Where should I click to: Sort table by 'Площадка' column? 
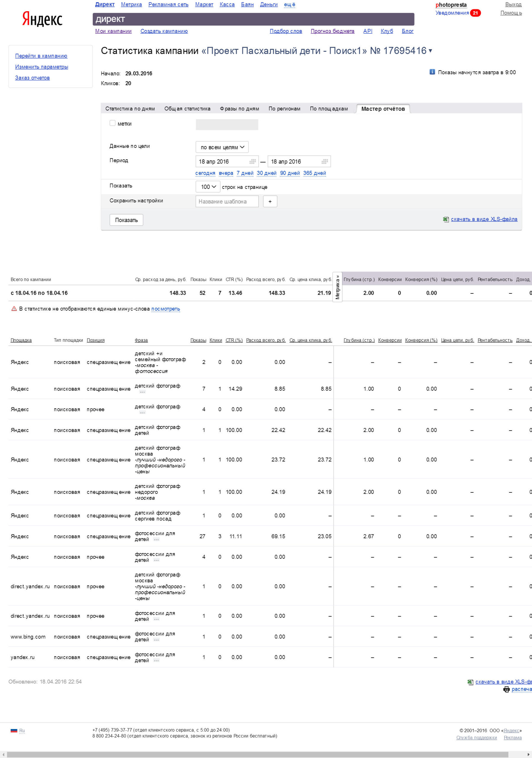(x=21, y=340)
